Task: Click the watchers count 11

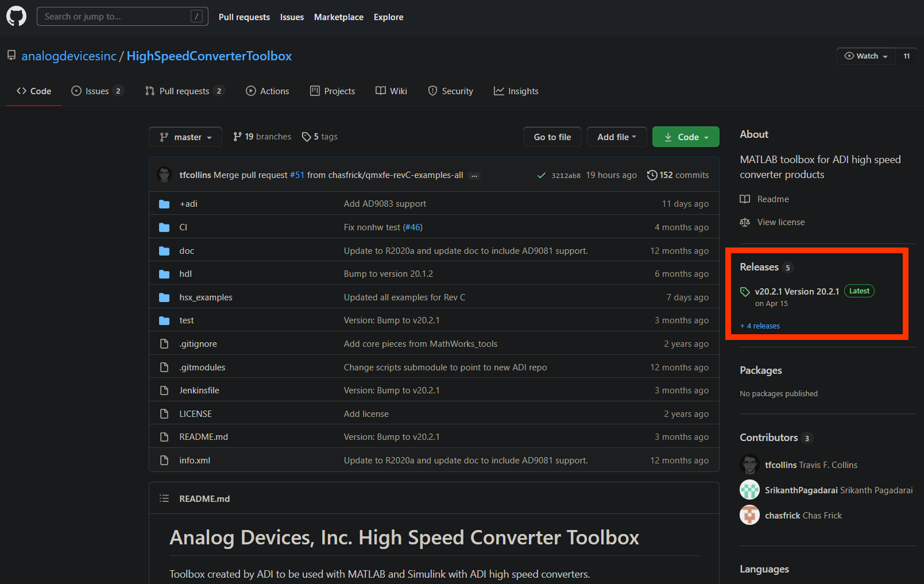Action: [x=907, y=56]
